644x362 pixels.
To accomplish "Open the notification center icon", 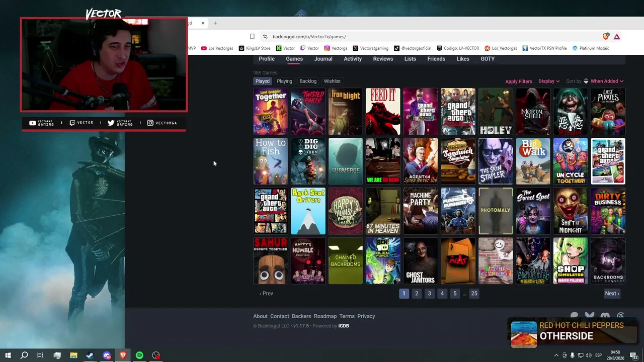I will pyautogui.click(x=634, y=356).
